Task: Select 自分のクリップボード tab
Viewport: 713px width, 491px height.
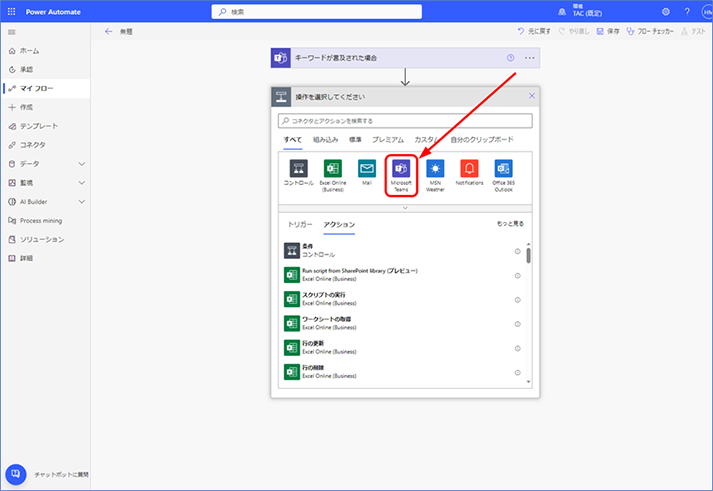Action: click(x=482, y=140)
